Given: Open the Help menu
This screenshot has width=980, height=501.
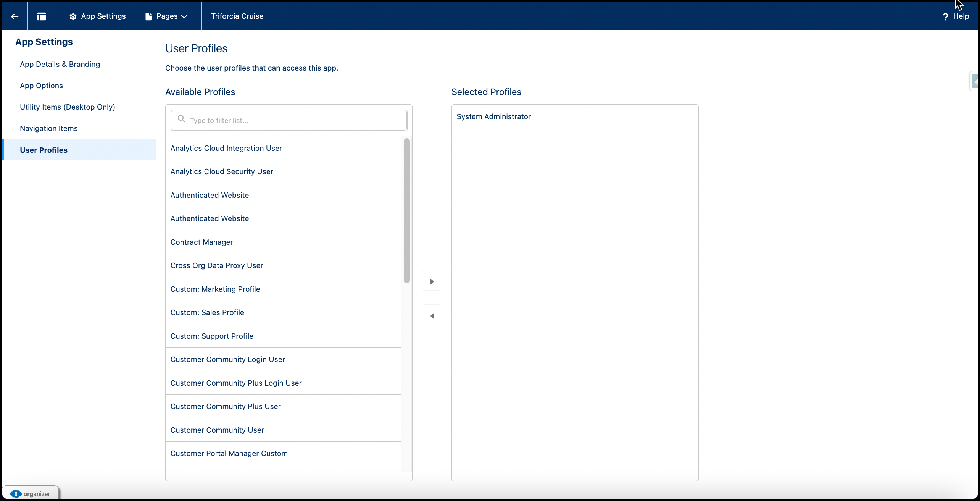Looking at the screenshot, I should tap(956, 16).
